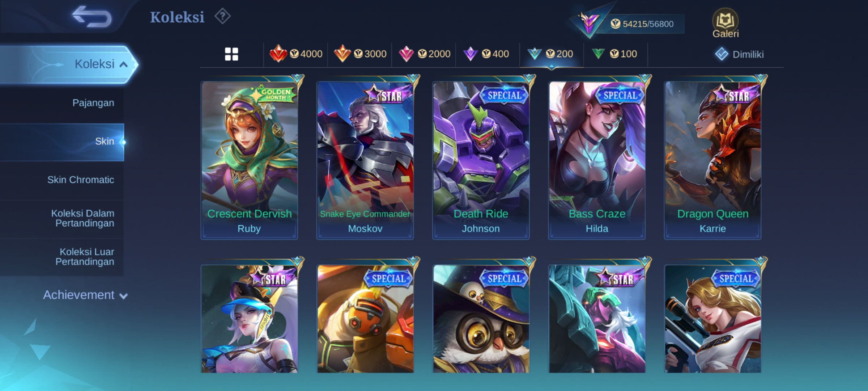868x391 pixels.
Task: Filter by red gem 4000 tier
Action: 296,54
